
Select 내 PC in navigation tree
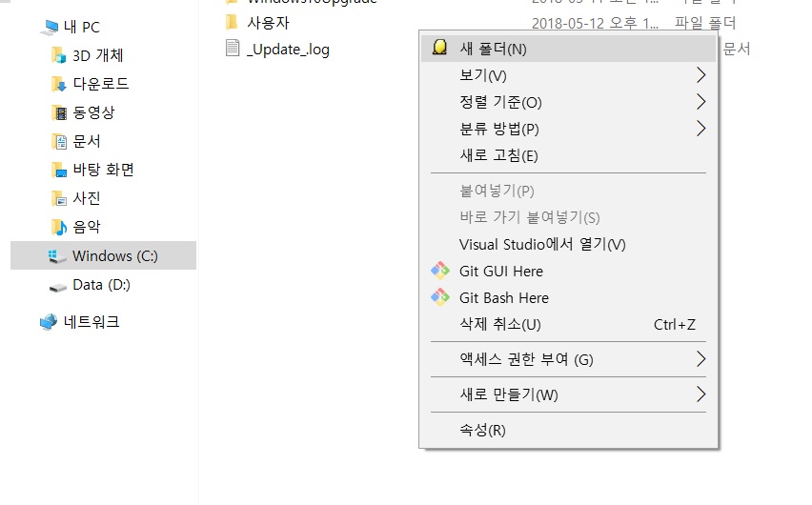point(82,27)
